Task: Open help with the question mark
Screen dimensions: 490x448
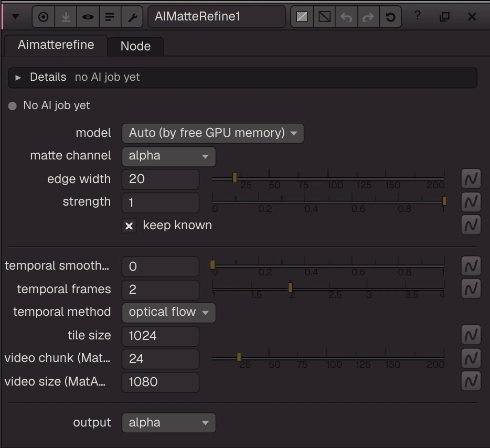Action: tap(418, 15)
